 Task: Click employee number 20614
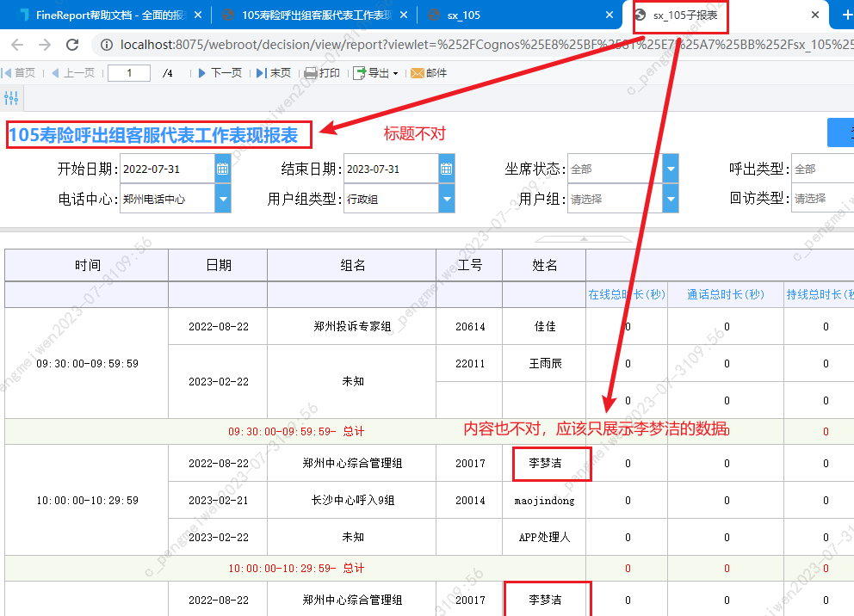(x=469, y=327)
